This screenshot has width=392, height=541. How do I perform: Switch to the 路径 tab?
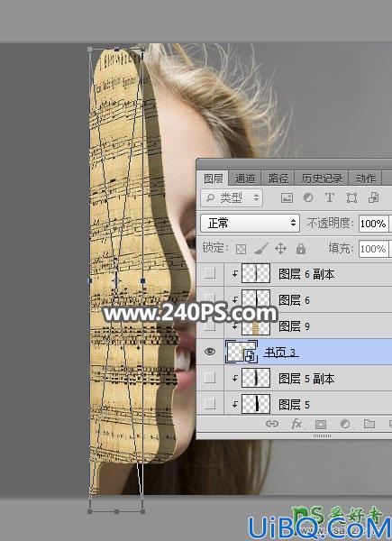278,179
